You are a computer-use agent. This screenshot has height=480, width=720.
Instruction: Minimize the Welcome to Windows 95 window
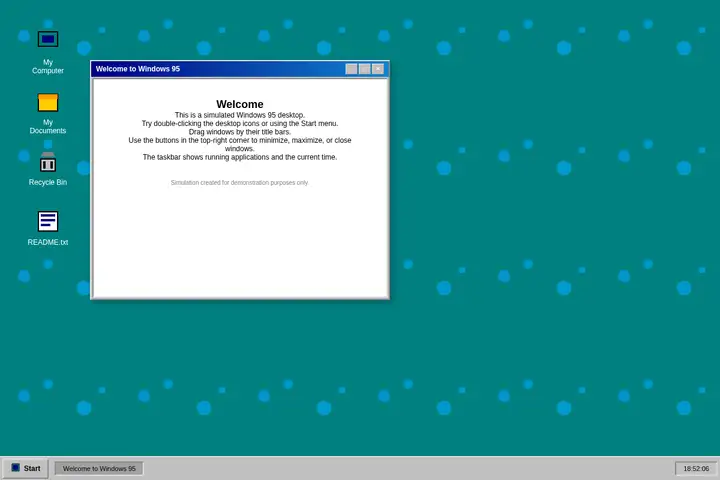click(x=351, y=69)
